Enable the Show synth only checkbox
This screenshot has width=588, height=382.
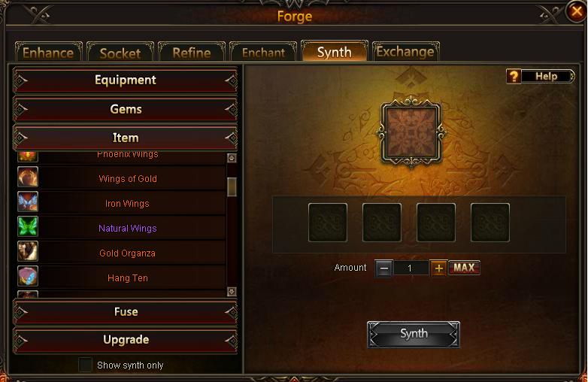[x=85, y=365]
